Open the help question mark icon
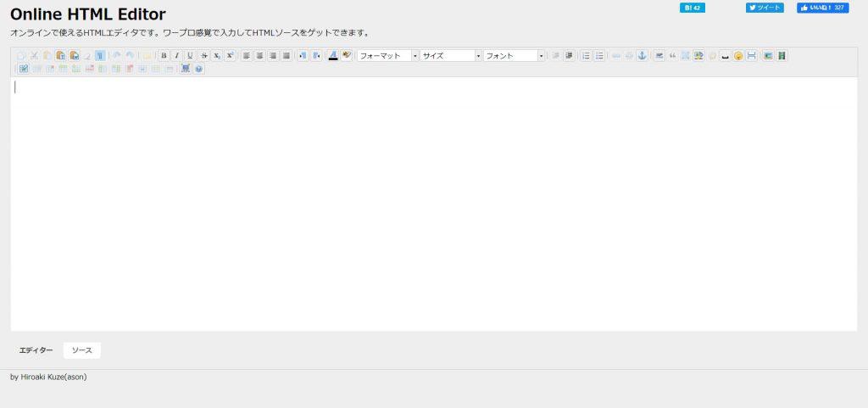The width and height of the screenshot is (868, 408). tap(198, 69)
